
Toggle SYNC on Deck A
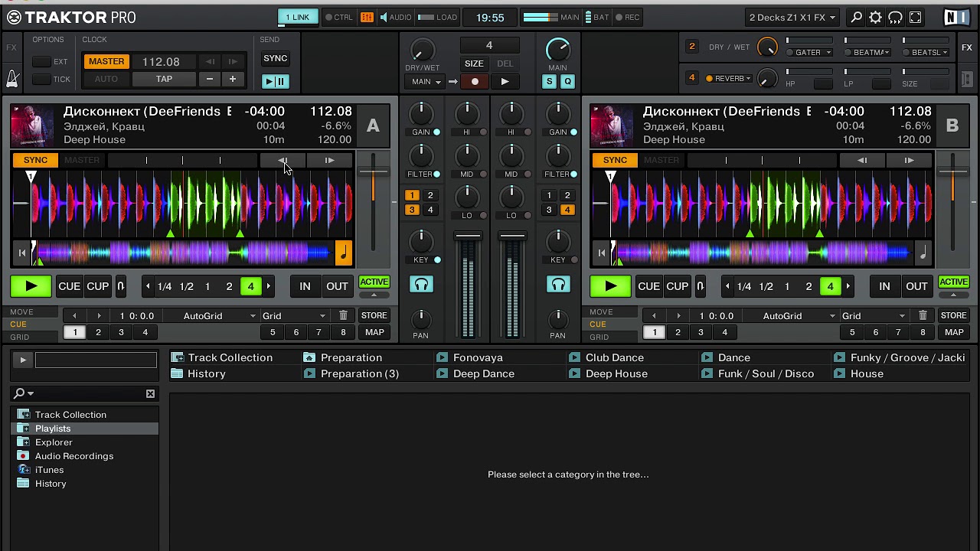tap(35, 160)
